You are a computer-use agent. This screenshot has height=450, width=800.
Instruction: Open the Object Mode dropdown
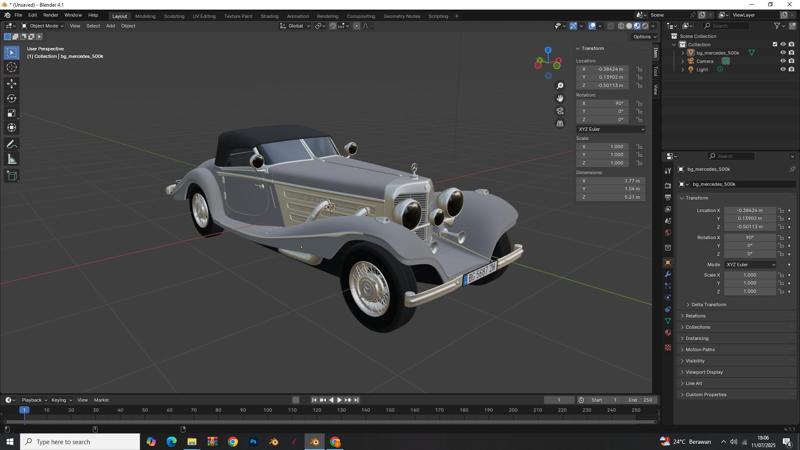42,26
